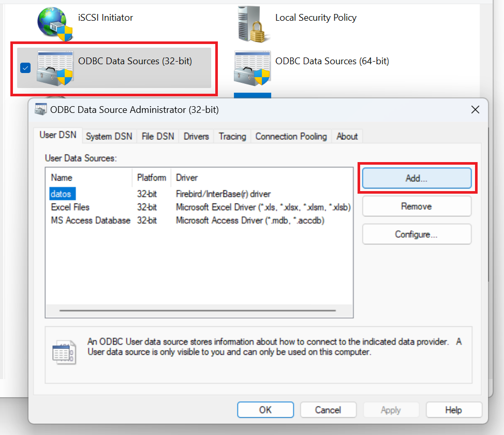Viewport: 504px width, 435px height.
Task: Click the Name column header
Action: [62, 178]
